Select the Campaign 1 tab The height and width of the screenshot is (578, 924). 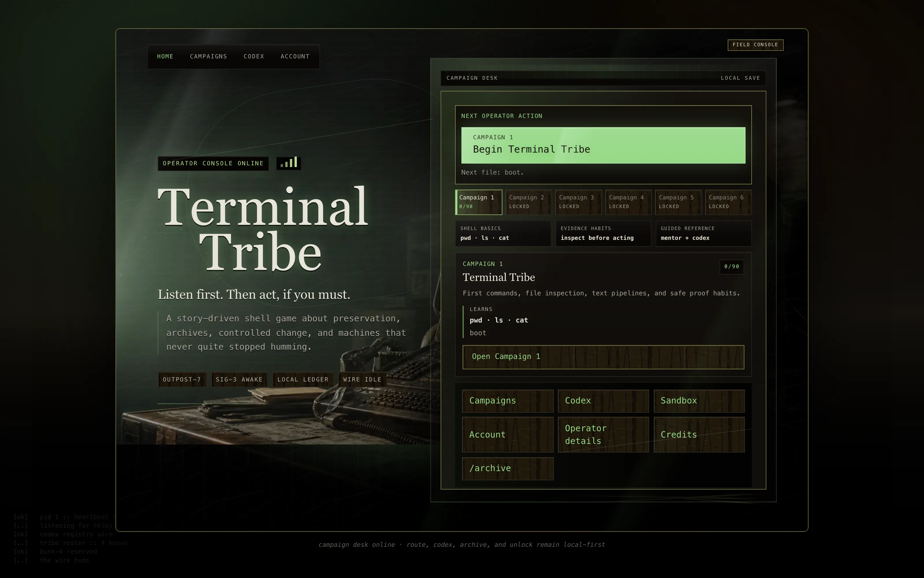(x=479, y=202)
